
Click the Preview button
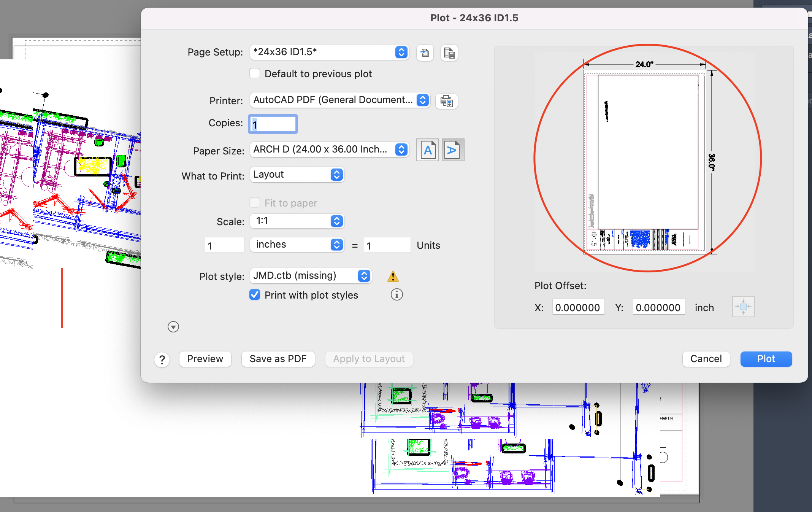pyautogui.click(x=205, y=359)
